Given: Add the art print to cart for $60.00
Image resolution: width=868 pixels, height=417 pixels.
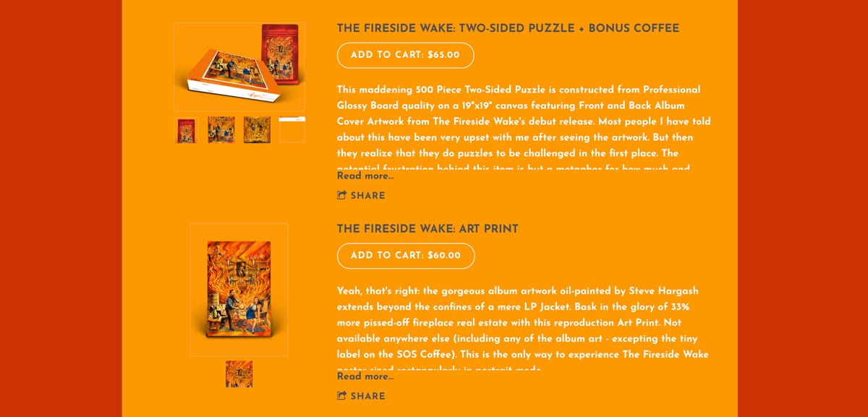Looking at the screenshot, I should tap(405, 255).
